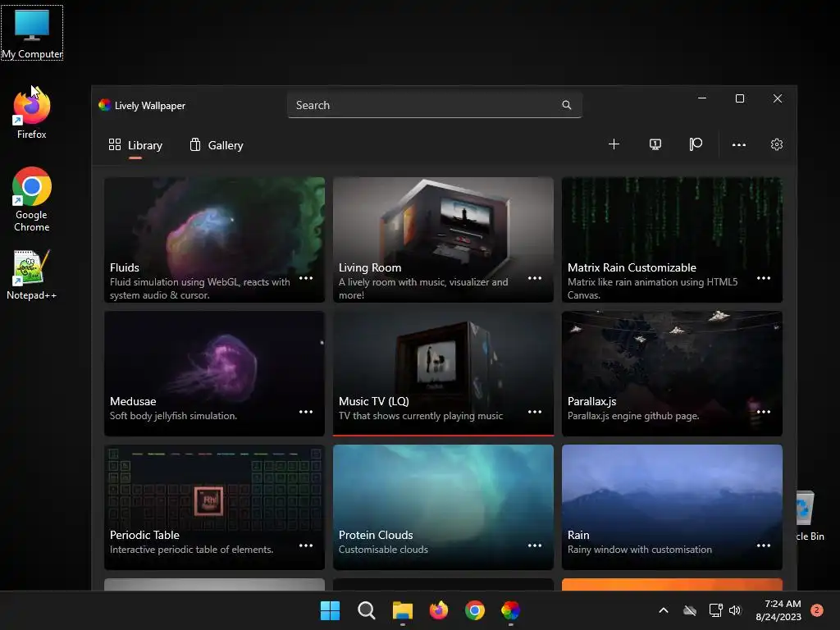Open File Explorer from taskbar
This screenshot has height=630, width=840.
click(402, 610)
